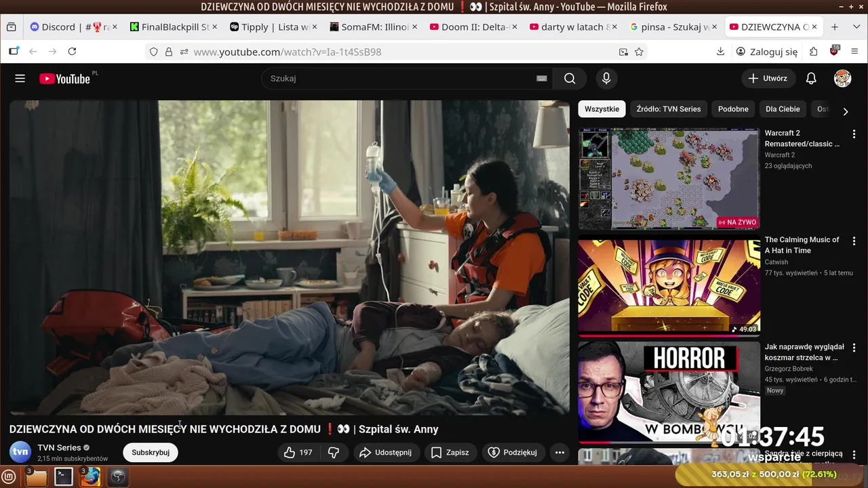Open on-screen keyboard icon in search box

[542, 79]
